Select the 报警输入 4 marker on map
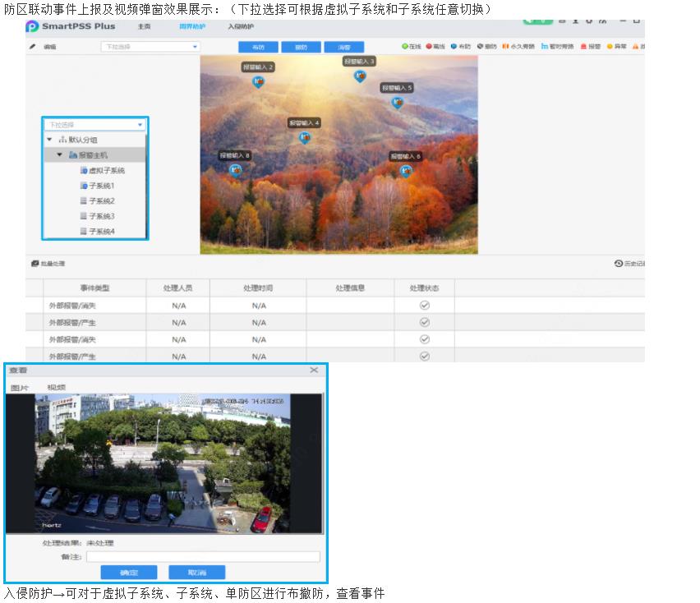700x603 pixels. coord(304,137)
